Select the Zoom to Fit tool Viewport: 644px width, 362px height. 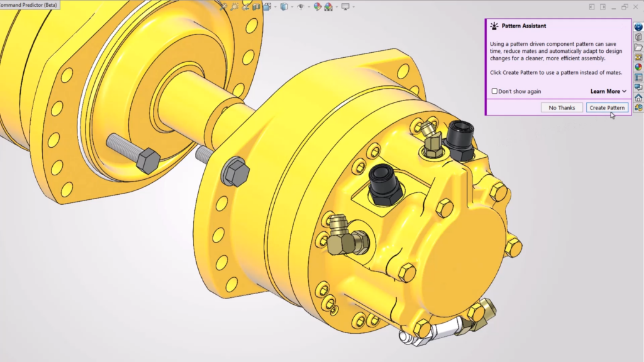click(224, 6)
